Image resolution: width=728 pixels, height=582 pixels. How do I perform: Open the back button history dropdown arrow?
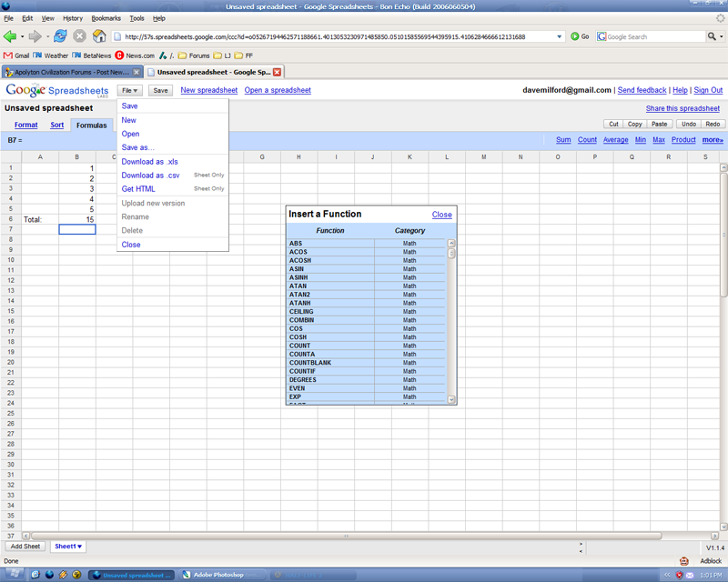[22, 36]
